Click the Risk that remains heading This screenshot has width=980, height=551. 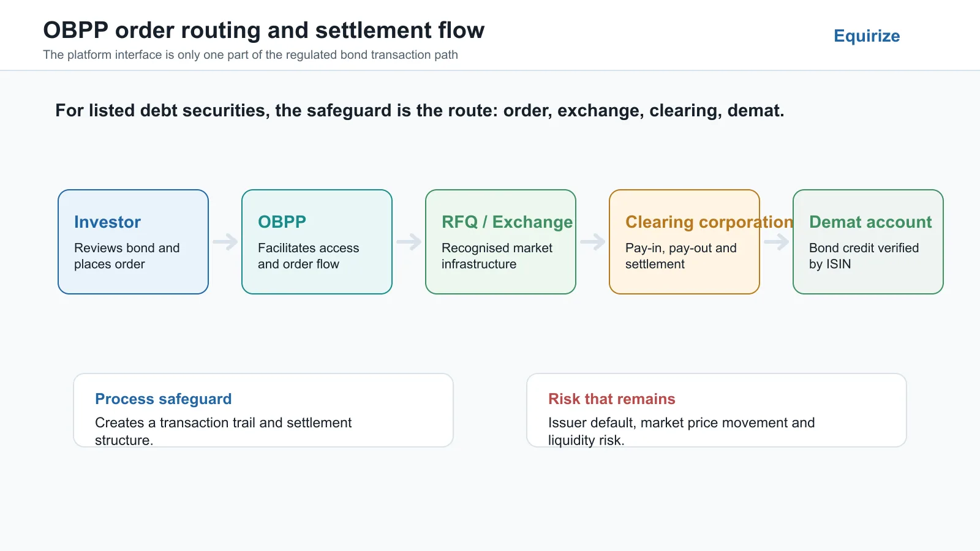612,399
